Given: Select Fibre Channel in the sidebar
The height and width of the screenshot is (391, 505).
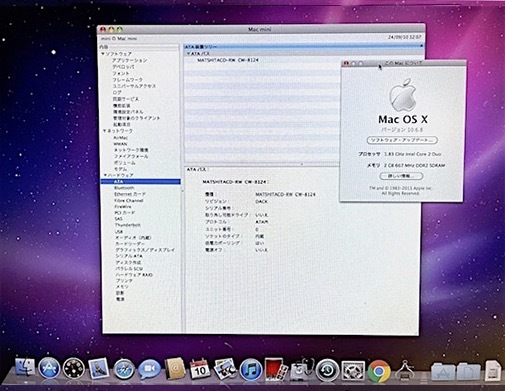Looking at the screenshot, I should pyautogui.click(x=129, y=201).
